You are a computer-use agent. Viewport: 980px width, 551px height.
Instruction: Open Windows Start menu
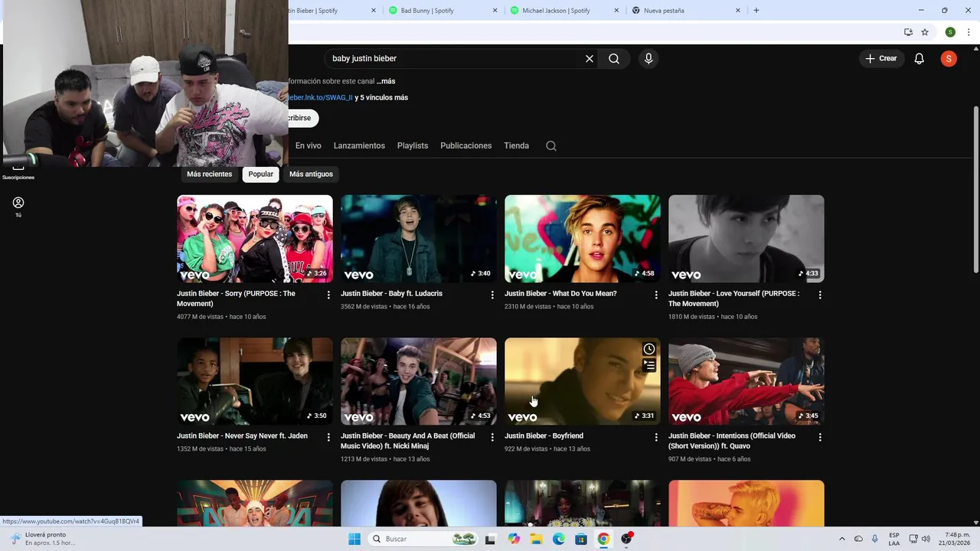click(354, 539)
